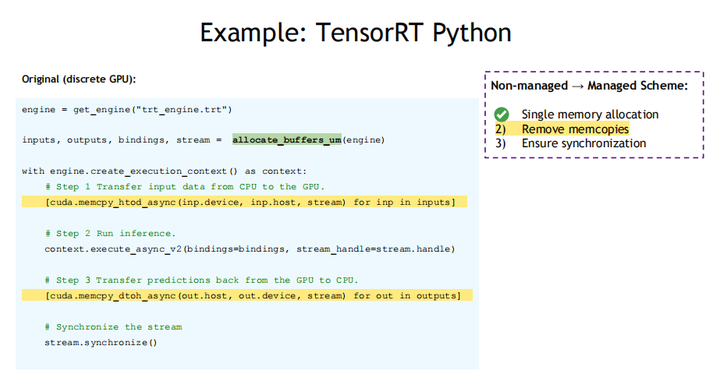This screenshot has width=720, height=381.
Task: Select the 'Single memory allocation' list item
Action: (x=590, y=114)
